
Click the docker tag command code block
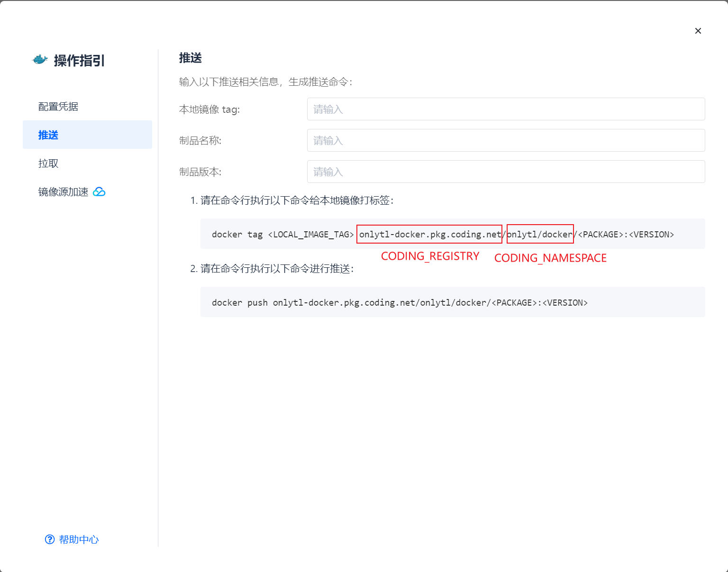pos(453,234)
